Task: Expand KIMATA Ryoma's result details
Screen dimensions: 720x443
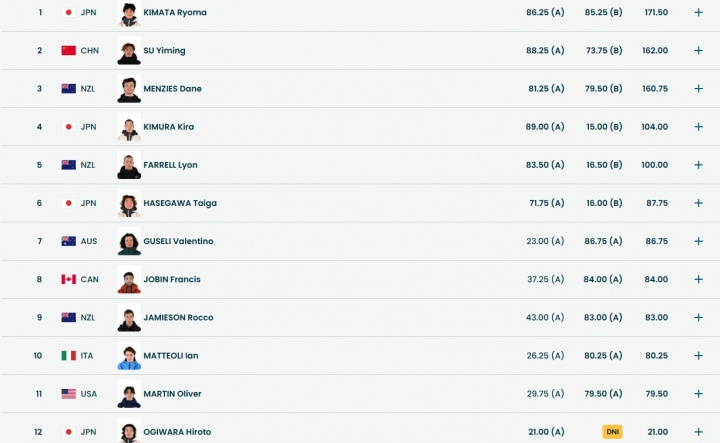Action: coord(698,13)
